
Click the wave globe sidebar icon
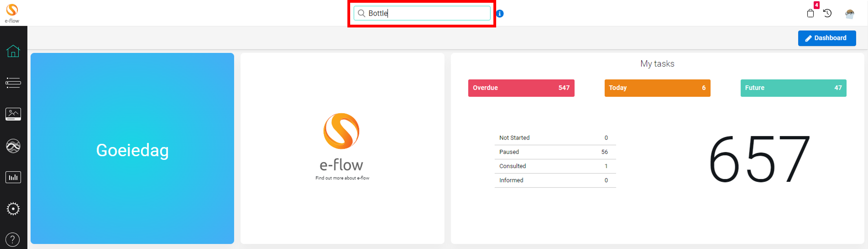13,146
